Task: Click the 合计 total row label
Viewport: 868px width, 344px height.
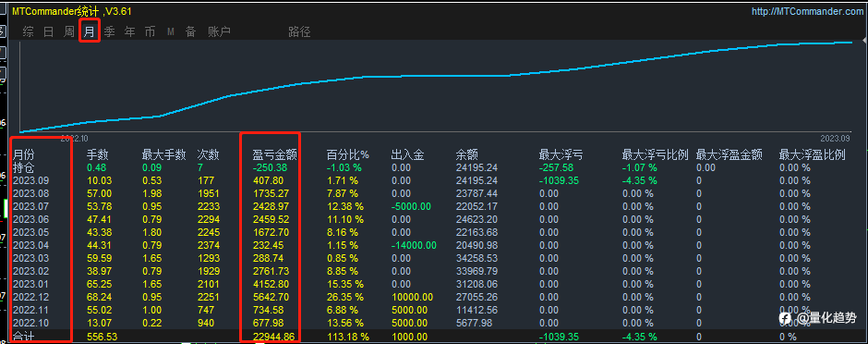Action: (x=23, y=337)
